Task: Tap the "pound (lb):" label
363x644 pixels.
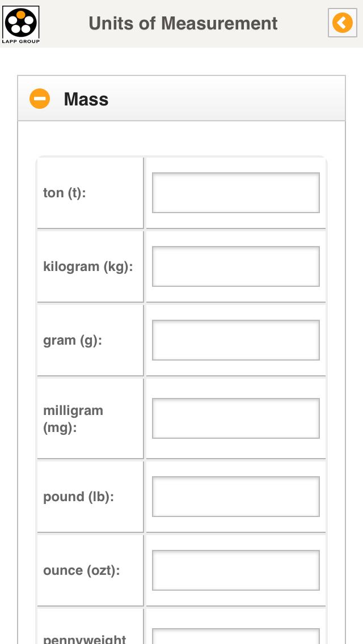Action: pyautogui.click(x=79, y=497)
